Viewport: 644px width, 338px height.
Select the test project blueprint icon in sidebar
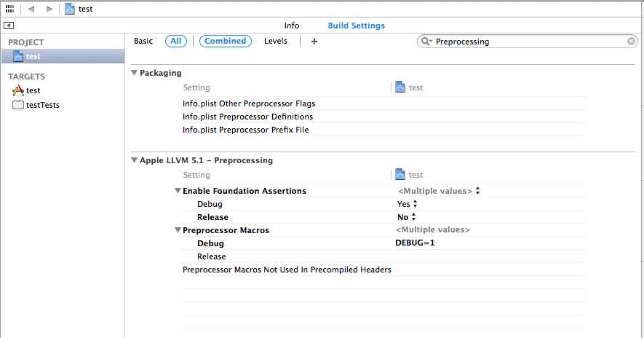(x=17, y=56)
